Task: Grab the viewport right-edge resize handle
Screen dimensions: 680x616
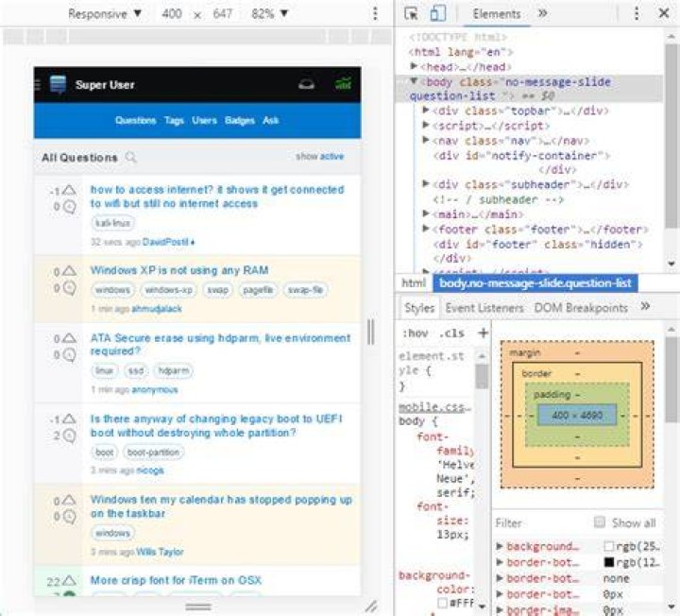Action: point(371,333)
